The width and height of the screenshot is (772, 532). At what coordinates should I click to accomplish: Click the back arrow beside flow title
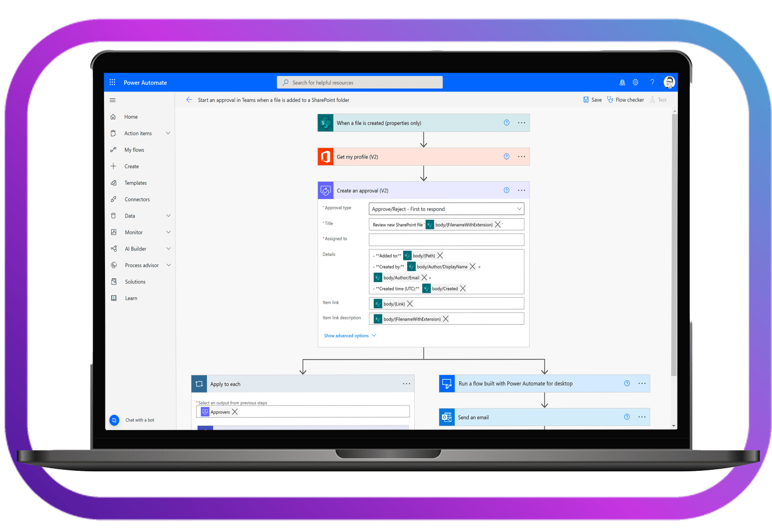[x=189, y=100]
